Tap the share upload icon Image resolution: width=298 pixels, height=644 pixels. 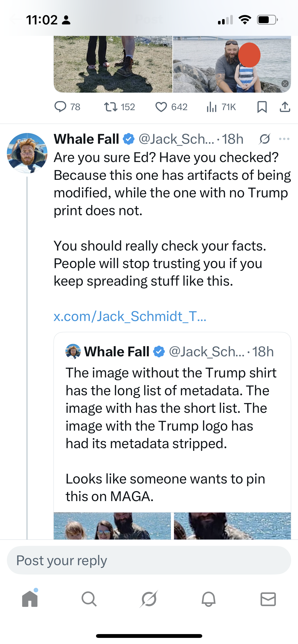[285, 107]
